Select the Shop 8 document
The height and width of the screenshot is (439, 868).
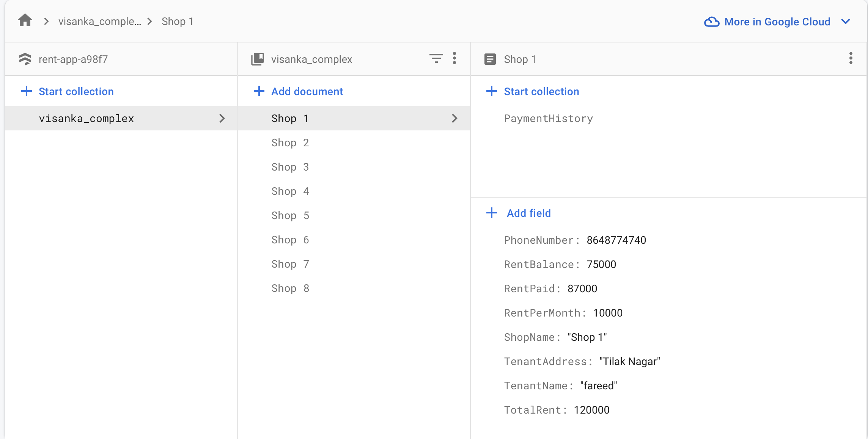click(290, 288)
